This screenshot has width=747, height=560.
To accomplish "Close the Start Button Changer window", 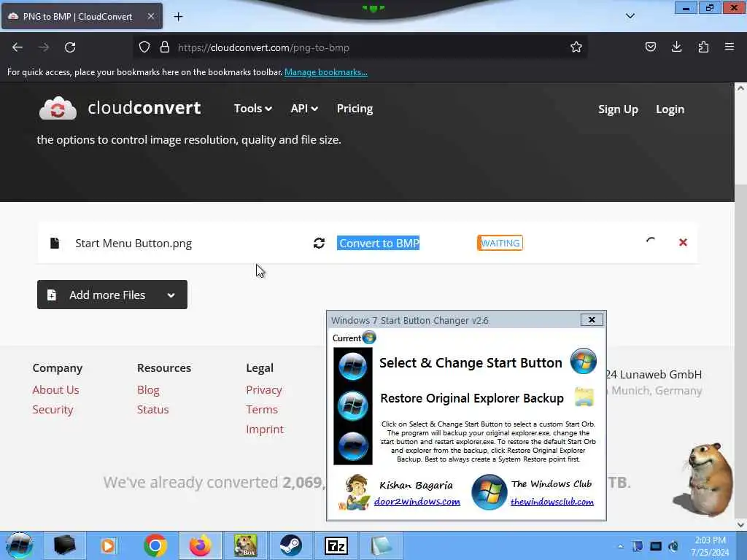I will coord(592,320).
